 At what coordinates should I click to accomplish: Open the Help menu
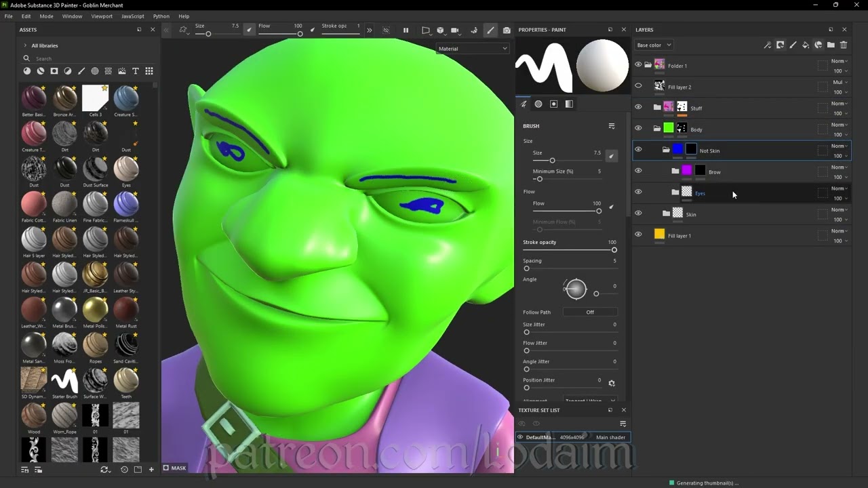[x=184, y=16]
